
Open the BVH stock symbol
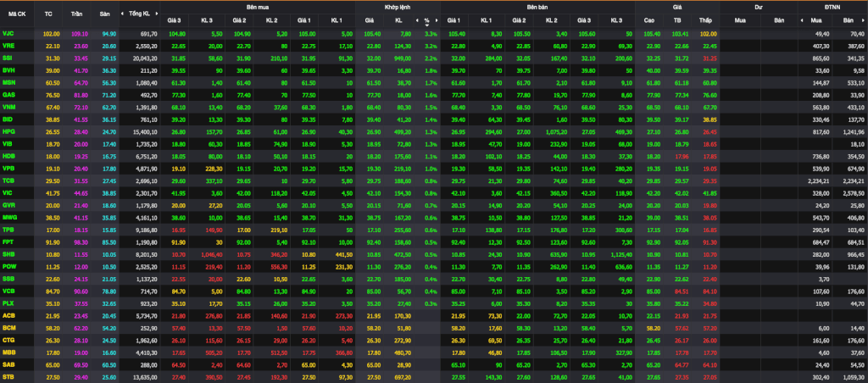pyautogui.click(x=8, y=70)
